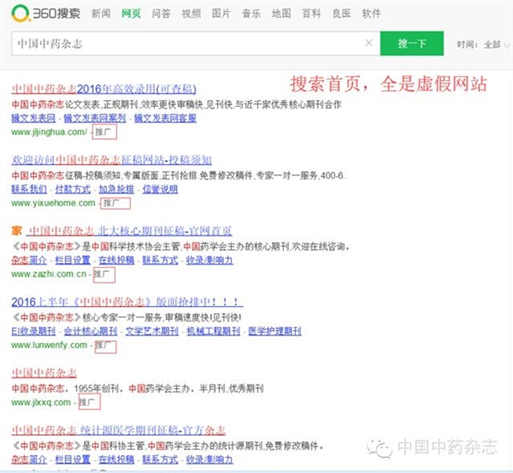
Task: Go to the 百科 tab
Action: 311,13
